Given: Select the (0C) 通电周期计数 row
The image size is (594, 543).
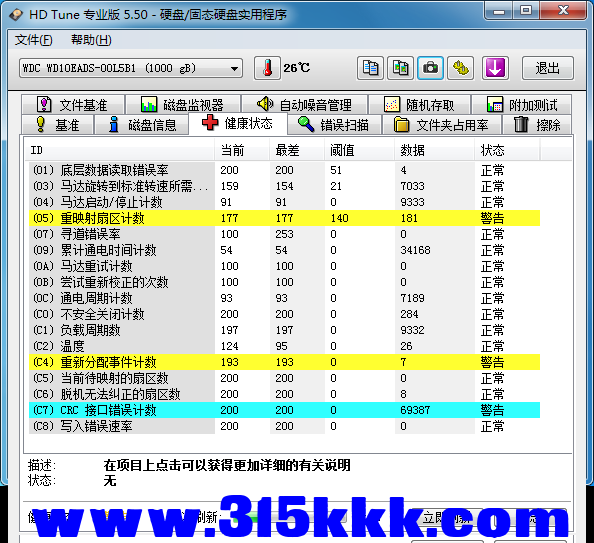Looking at the screenshot, I should click(284, 298).
